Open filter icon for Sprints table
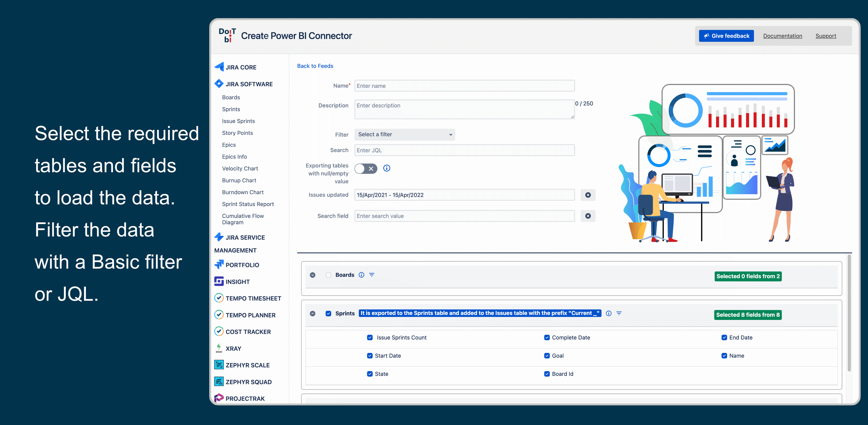The height and width of the screenshot is (425, 868). tap(619, 313)
